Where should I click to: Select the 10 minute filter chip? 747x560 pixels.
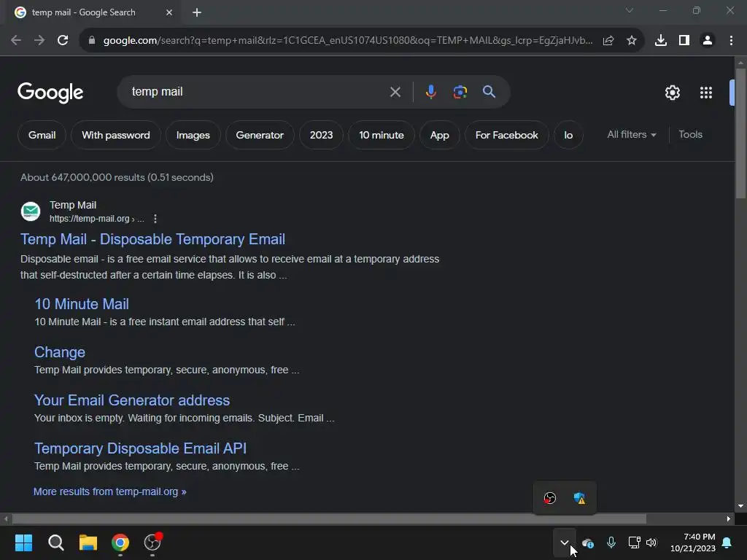[x=382, y=135]
